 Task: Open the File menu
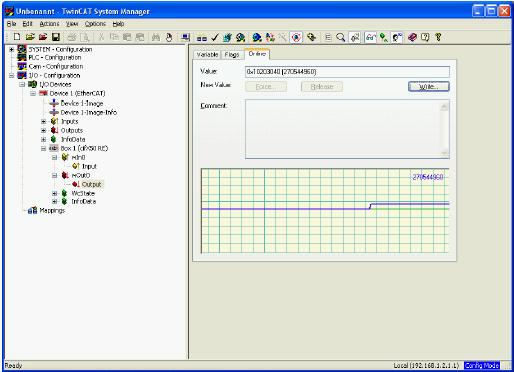pyautogui.click(x=11, y=24)
